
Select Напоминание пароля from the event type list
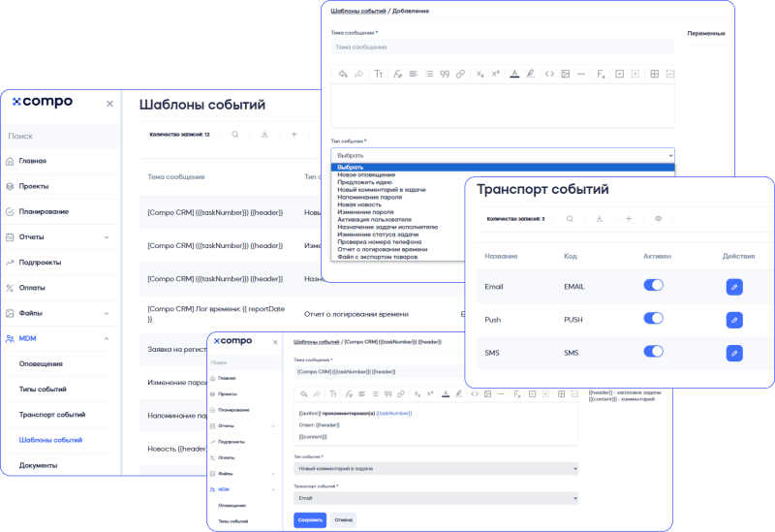369,197
